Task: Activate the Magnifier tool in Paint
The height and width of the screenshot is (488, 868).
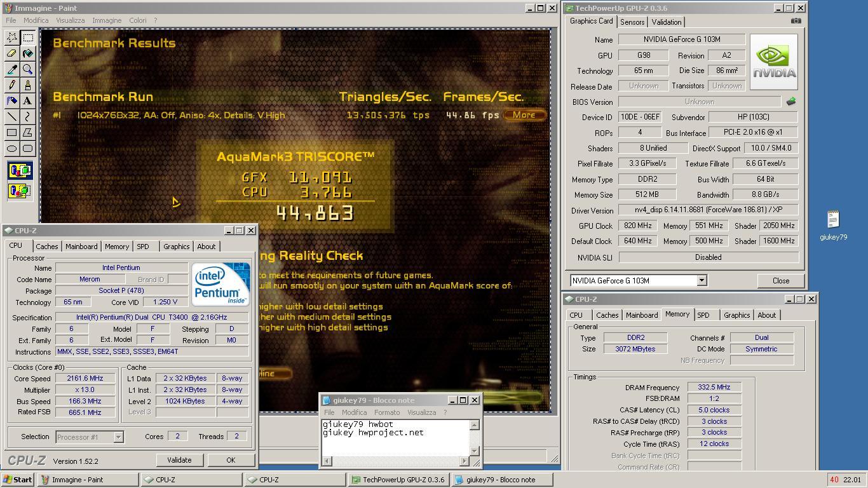Action: coord(28,69)
